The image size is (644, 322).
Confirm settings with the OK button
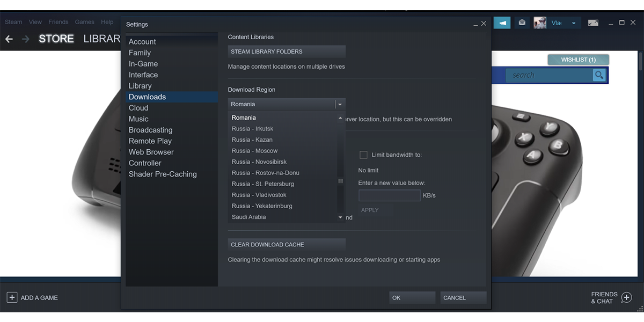(x=412, y=297)
